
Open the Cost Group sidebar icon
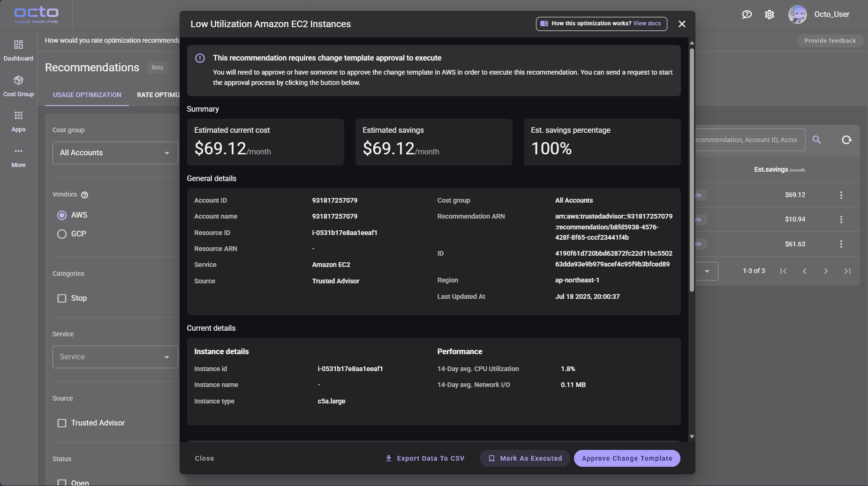(18, 86)
